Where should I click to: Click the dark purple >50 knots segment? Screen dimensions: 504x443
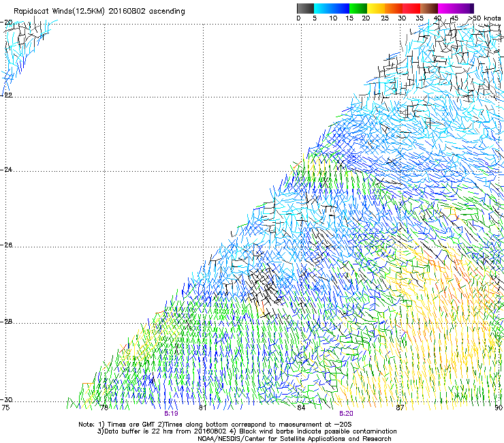[x=472, y=8]
